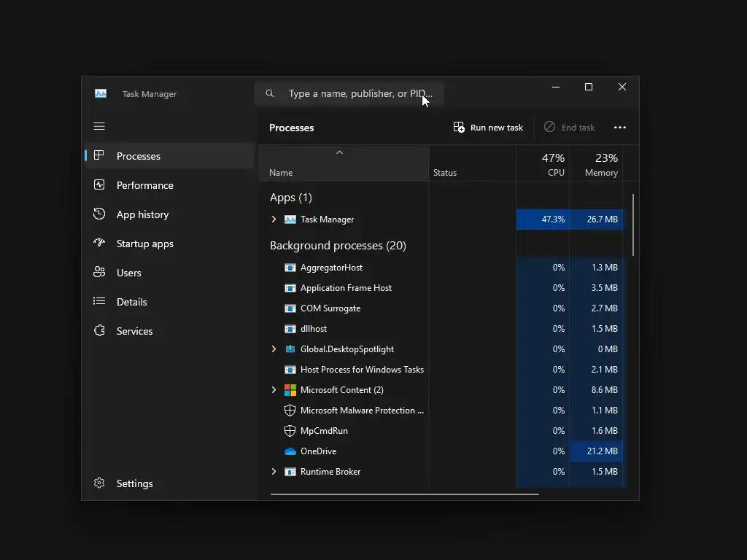The image size is (747, 560).
Task: Click the dllhost process icon
Action: pyautogui.click(x=290, y=329)
